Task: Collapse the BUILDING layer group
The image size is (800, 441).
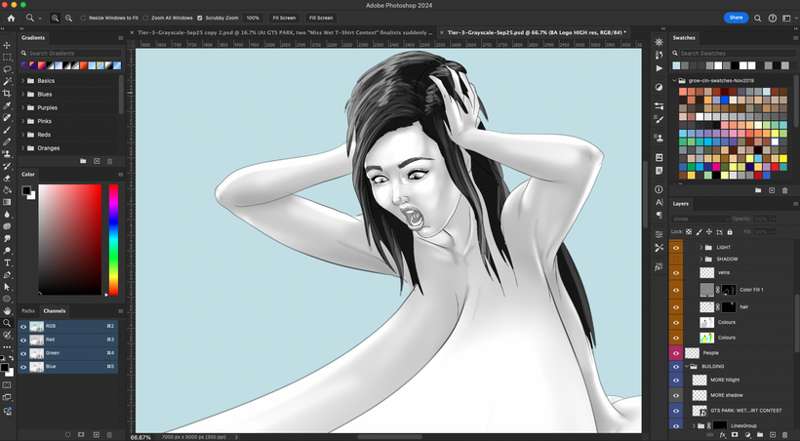Action: tap(687, 366)
